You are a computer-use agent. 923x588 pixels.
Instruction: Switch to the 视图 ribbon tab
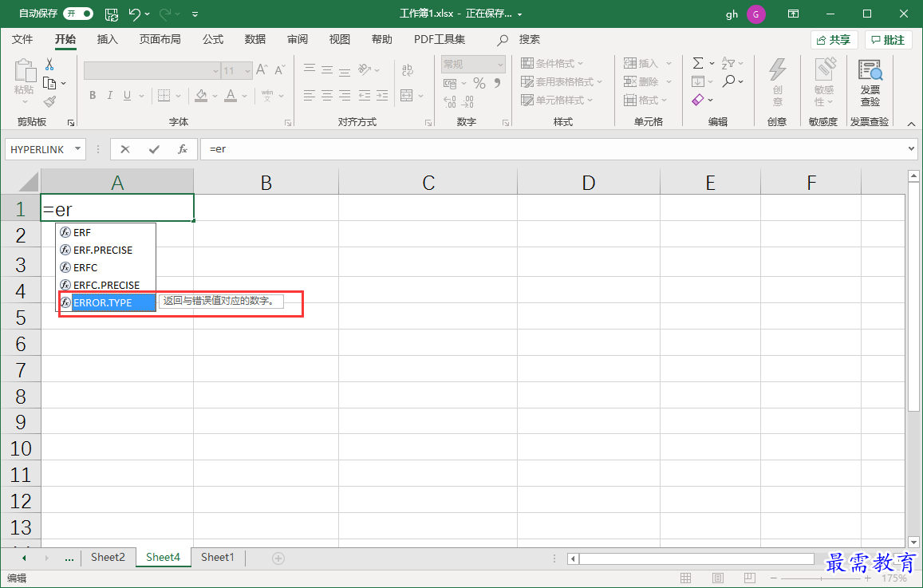340,39
